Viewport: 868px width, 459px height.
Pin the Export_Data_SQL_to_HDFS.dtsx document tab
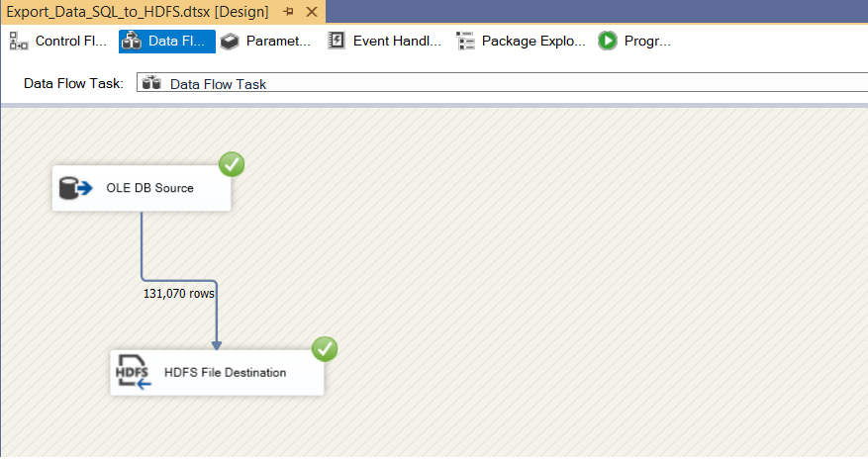click(x=288, y=12)
